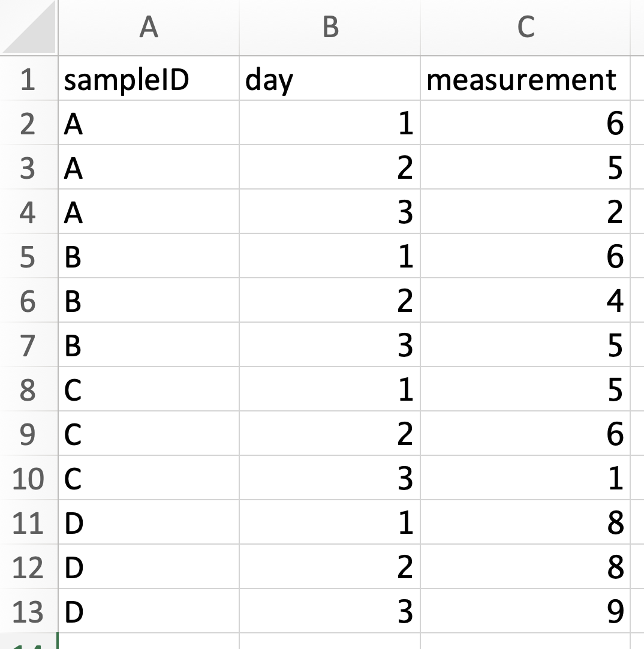644x649 pixels.
Task: Select cell A6 containing B
Action: click(x=148, y=301)
